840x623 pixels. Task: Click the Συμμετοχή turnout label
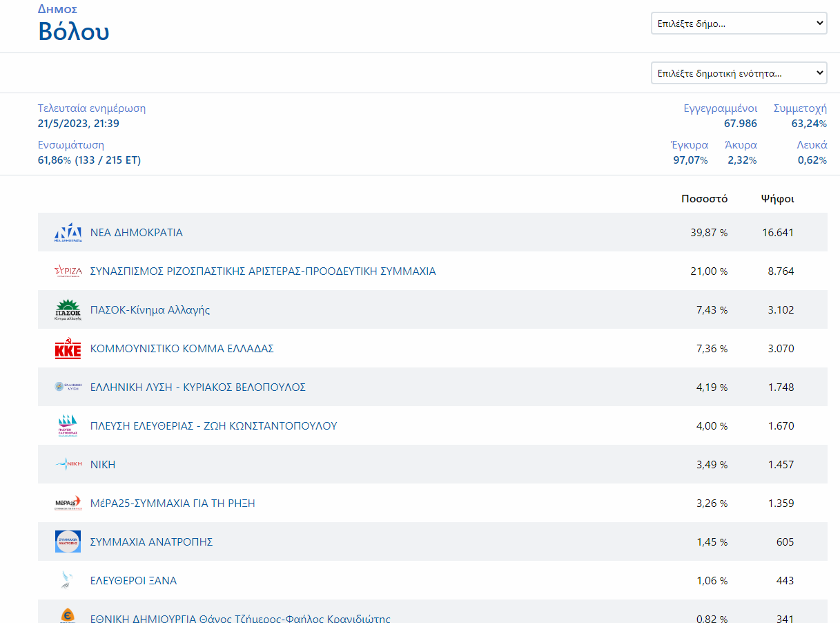click(x=800, y=108)
